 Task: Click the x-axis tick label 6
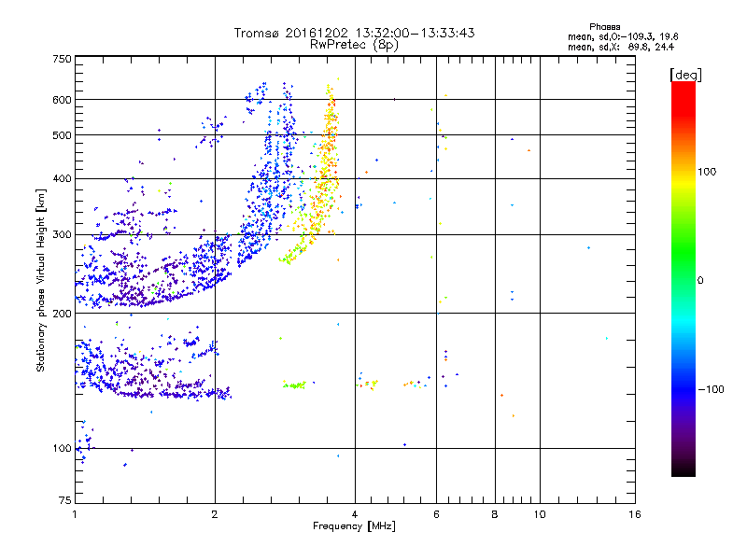[x=436, y=514]
